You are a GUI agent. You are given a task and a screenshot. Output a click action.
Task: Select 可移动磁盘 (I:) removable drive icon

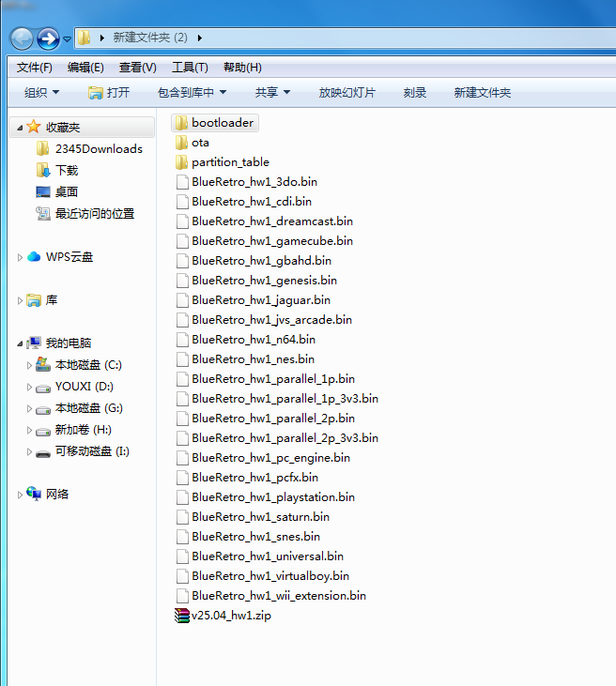click(x=43, y=453)
